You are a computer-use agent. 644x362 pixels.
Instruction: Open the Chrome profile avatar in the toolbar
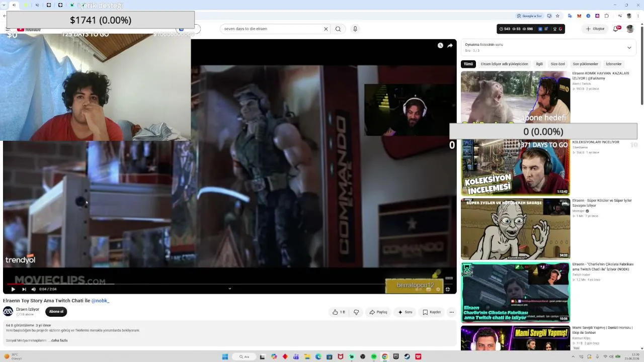point(628,16)
